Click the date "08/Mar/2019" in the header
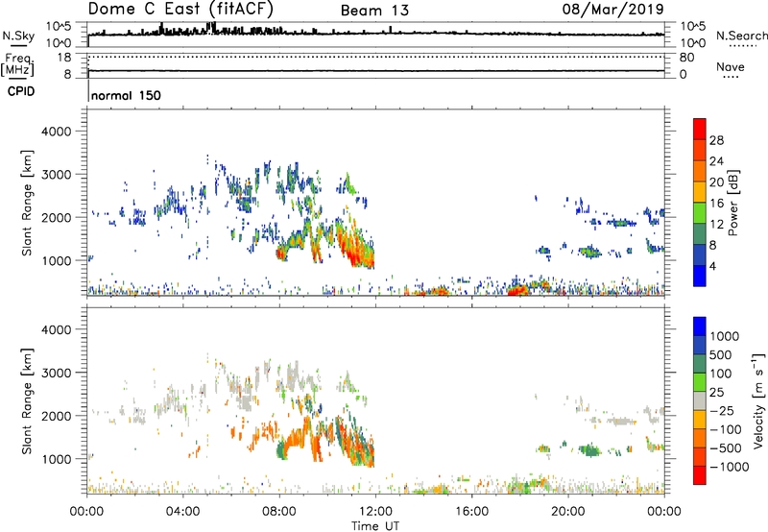 [x=612, y=9]
